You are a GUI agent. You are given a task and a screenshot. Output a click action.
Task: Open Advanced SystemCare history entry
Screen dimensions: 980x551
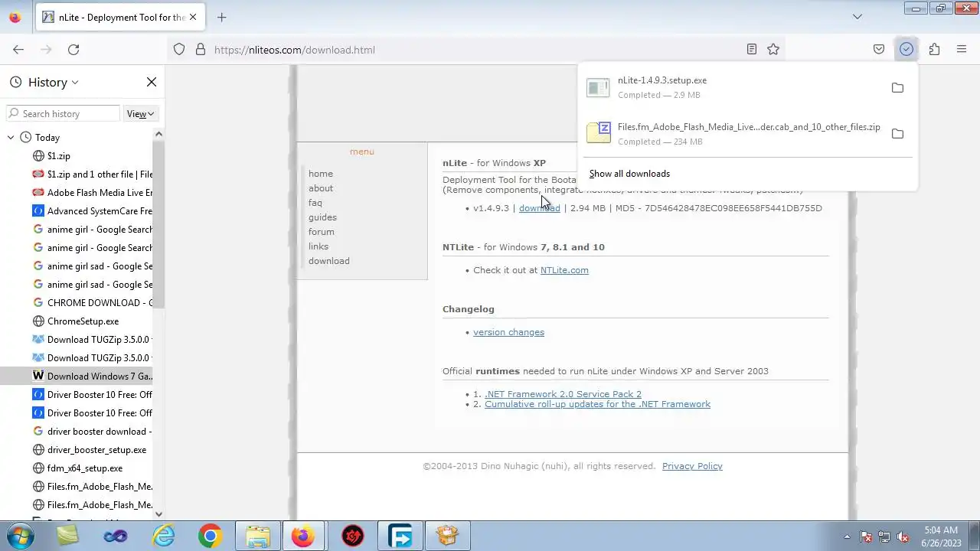click(92, 211)
